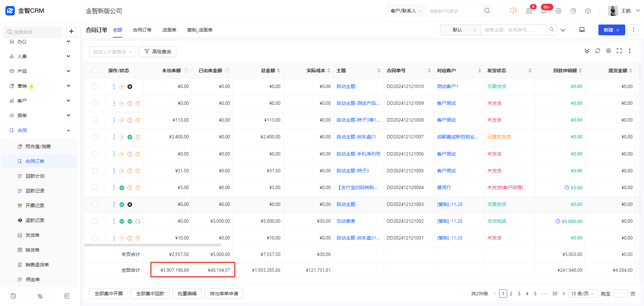644x306 pixels.
Task: Click the green refresh document icon for DD202412121002
Action: [x=138, y=221]
